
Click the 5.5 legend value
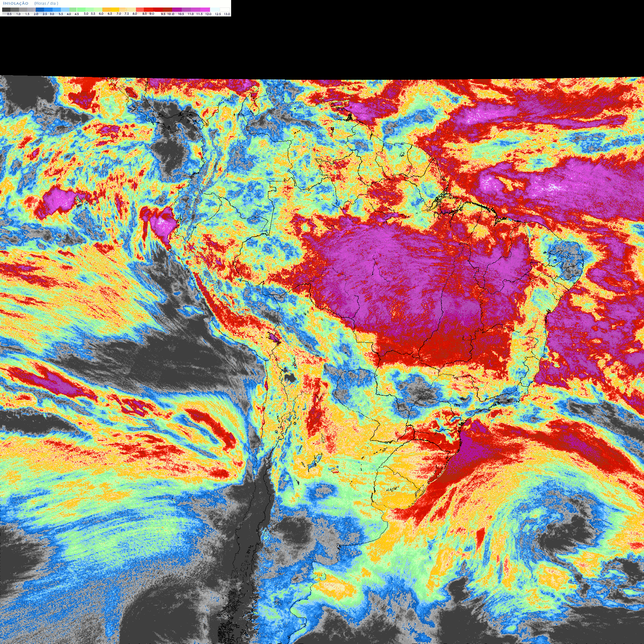click(93, 14)
